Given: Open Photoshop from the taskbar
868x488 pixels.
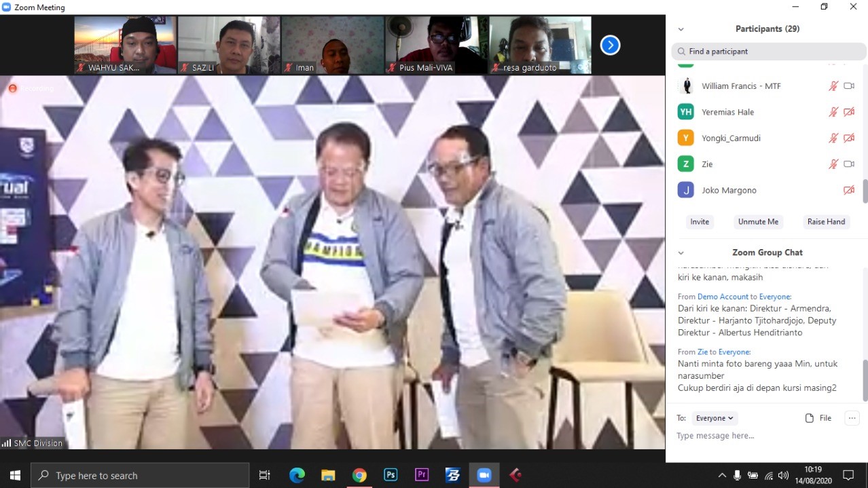Looking at the screenshot, I should 391,475.
